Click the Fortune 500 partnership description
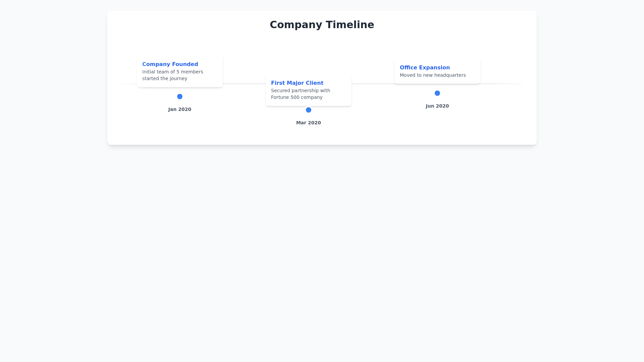This screenshot has height=362, width=644. coord(300,94)
